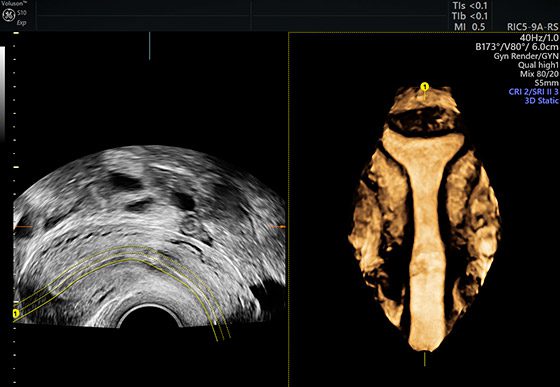The image size is (560, 387).
Task: Select yellow marker 1 on the 2D ultrasound image
Action: pos(15,313)
